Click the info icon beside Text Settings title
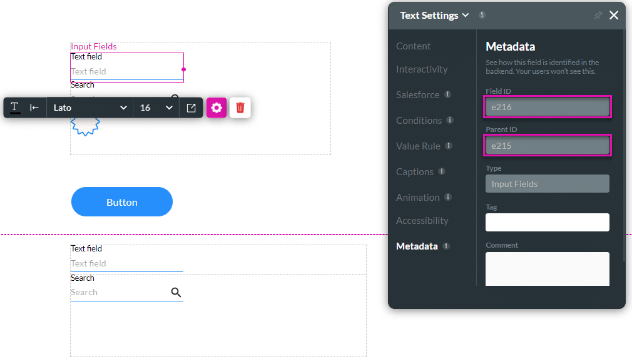Viewport: 632px width, 364px height. [x=482, y=15]
